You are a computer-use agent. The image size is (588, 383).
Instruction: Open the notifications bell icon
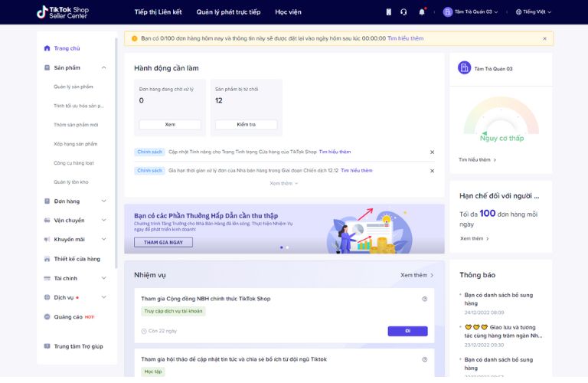tap(422, 12)
